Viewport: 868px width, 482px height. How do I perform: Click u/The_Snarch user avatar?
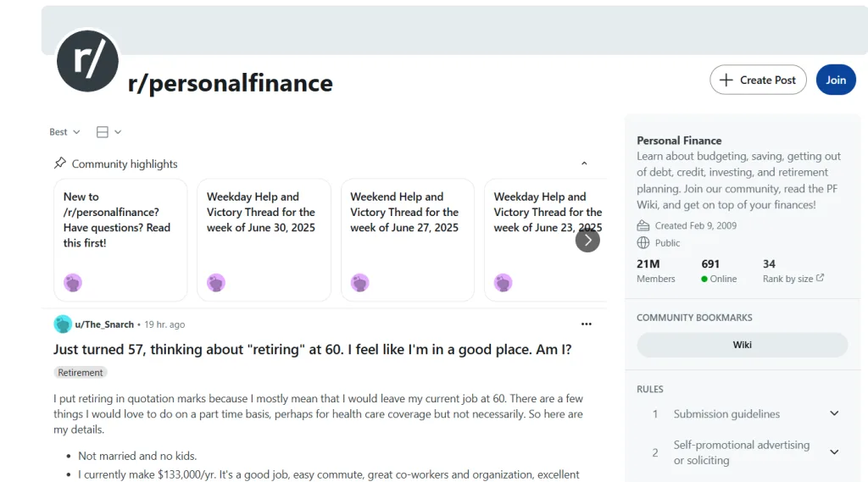[x=63, y=324]
